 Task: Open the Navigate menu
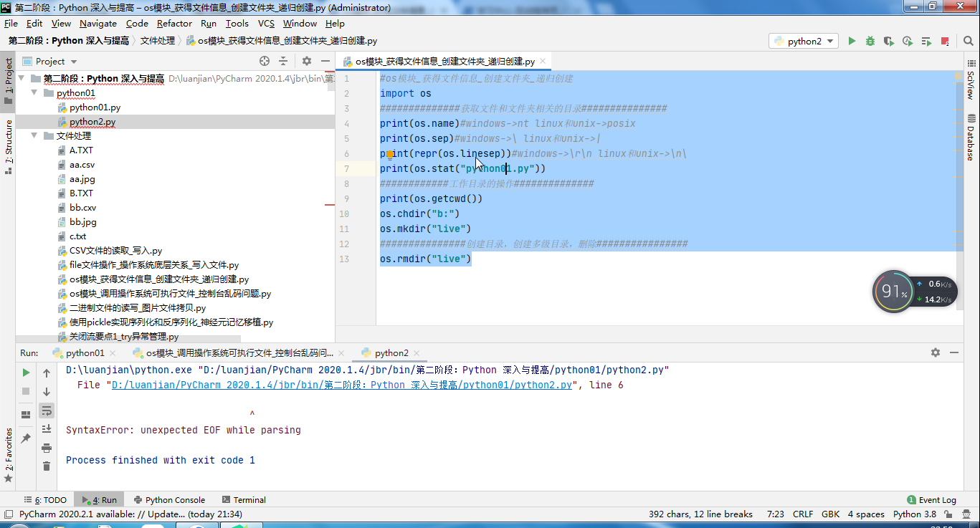pos(98,24)
